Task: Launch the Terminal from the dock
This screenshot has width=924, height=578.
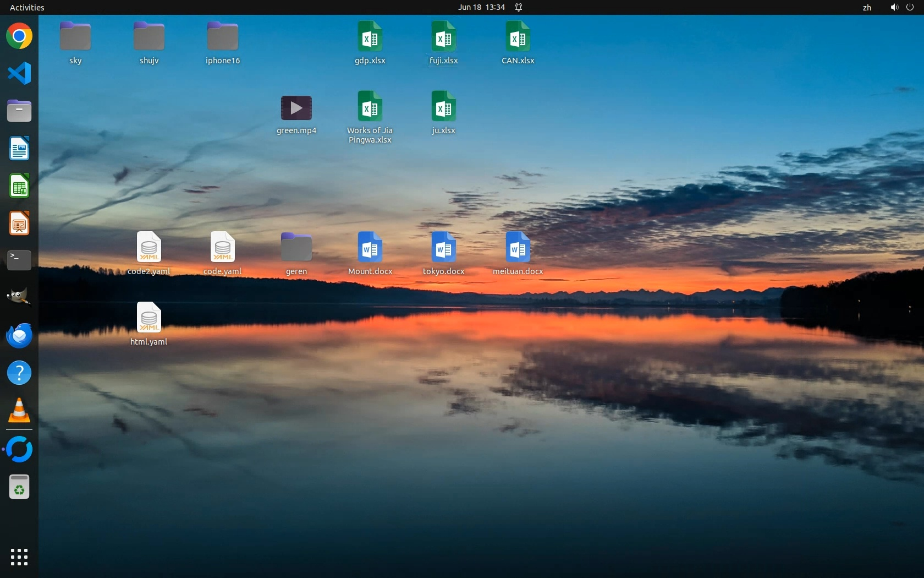Action: pyautogui.click(x=19, y=260)
